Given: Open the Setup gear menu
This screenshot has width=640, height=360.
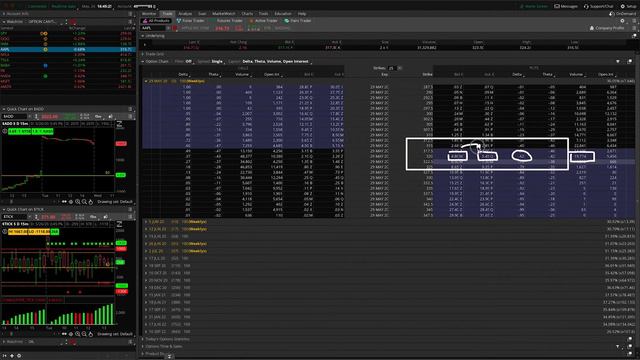Looking at the screenshot, I should (628, 6).
